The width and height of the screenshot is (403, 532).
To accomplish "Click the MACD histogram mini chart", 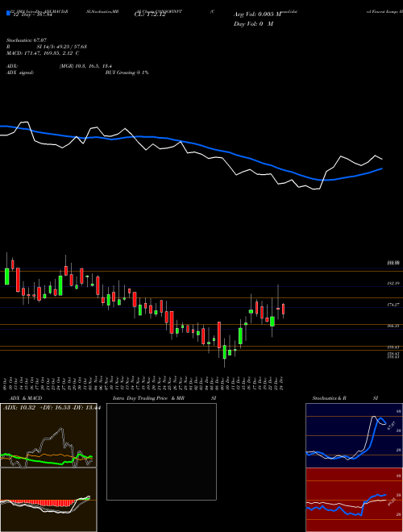I will coord(48,500).
